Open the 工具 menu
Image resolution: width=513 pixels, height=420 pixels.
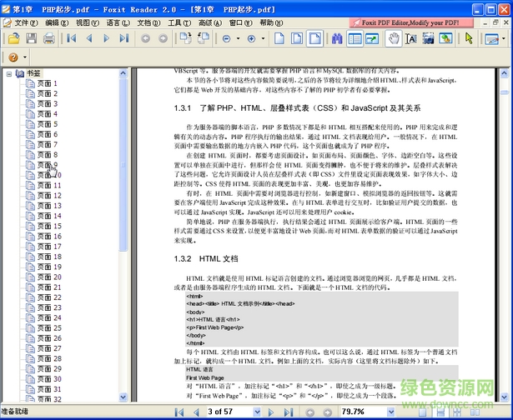click(179, 22)
